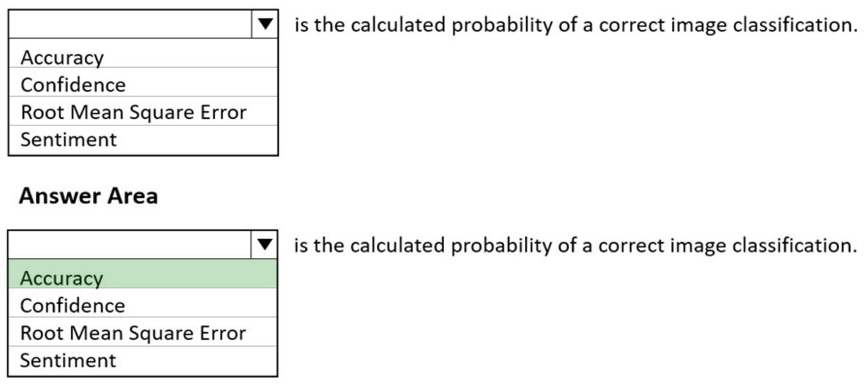868x389 pixels.
Task: Click the top statement about image classification
Action: 576,25
